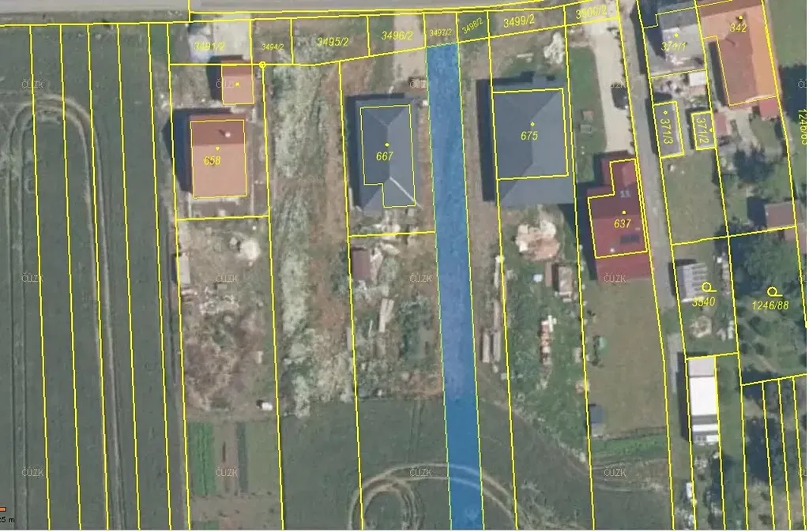Select tiny parcel label 3497/2
809x532 pixels.
click(x=440, y=33)
